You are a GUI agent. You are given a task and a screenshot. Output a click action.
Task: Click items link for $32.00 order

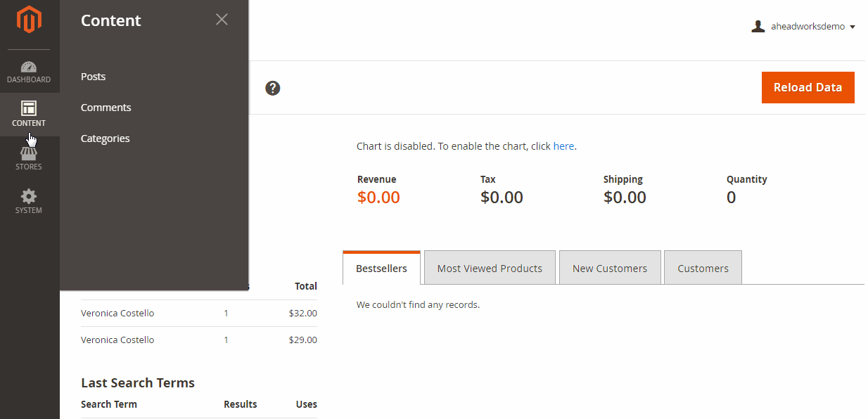point(226,314)
